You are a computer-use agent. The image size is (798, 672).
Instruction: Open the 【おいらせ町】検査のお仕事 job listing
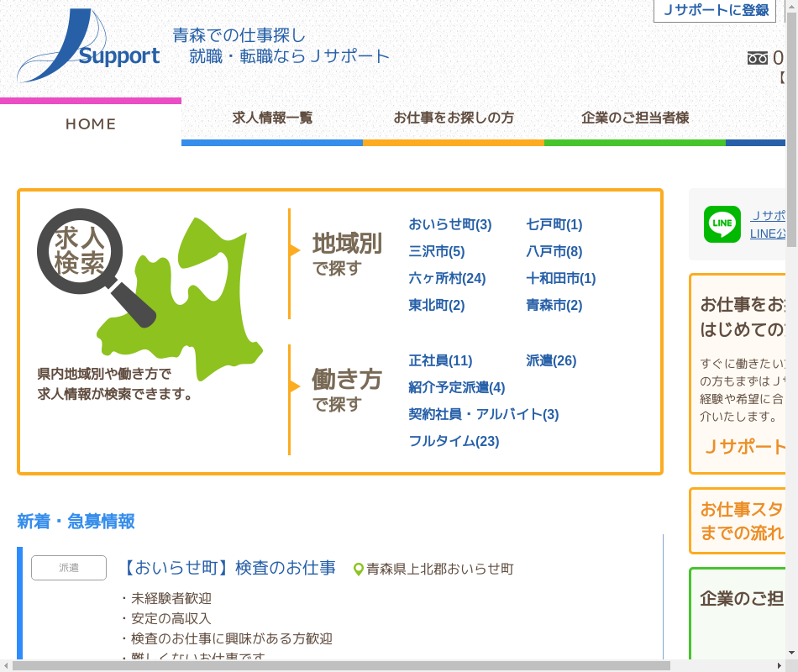pos(229,568)
